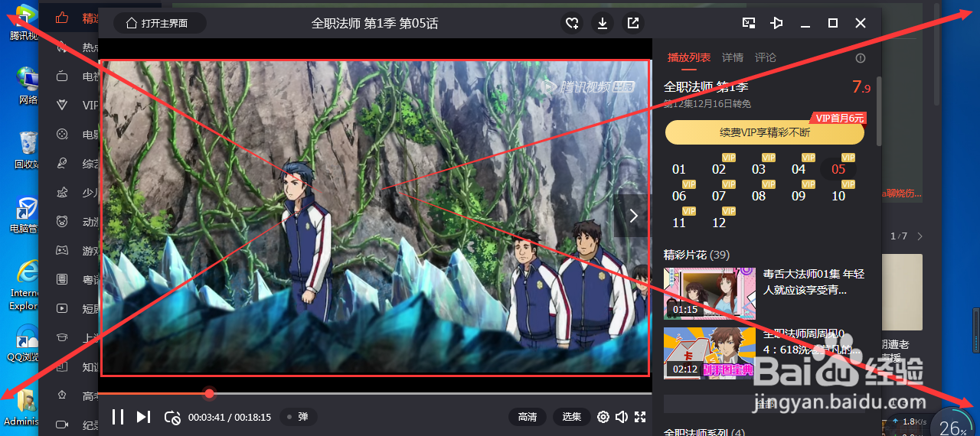This screenshot has width=980, height=436.
Task: Click the info icon beside the tabs
Action: [x=860, y=58]
